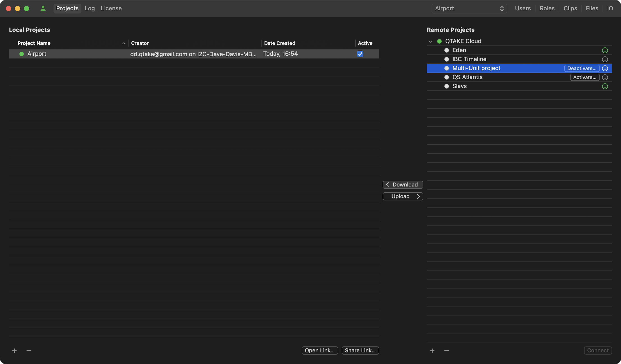Deactivate the Multi-Unit project
Image resolution: width=621 pixels, height=364 pixels.
click(x=582, y=68)
